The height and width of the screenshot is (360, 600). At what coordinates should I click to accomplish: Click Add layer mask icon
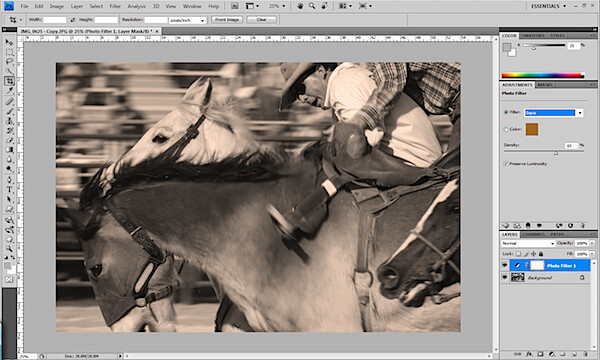pyautogui.click(x=540, y=354)
